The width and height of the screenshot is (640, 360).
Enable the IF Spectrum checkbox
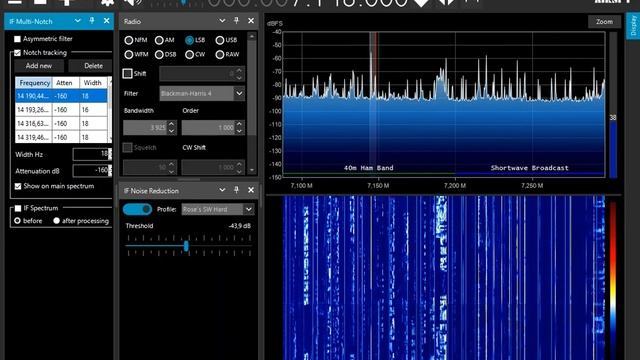(18, 208)
